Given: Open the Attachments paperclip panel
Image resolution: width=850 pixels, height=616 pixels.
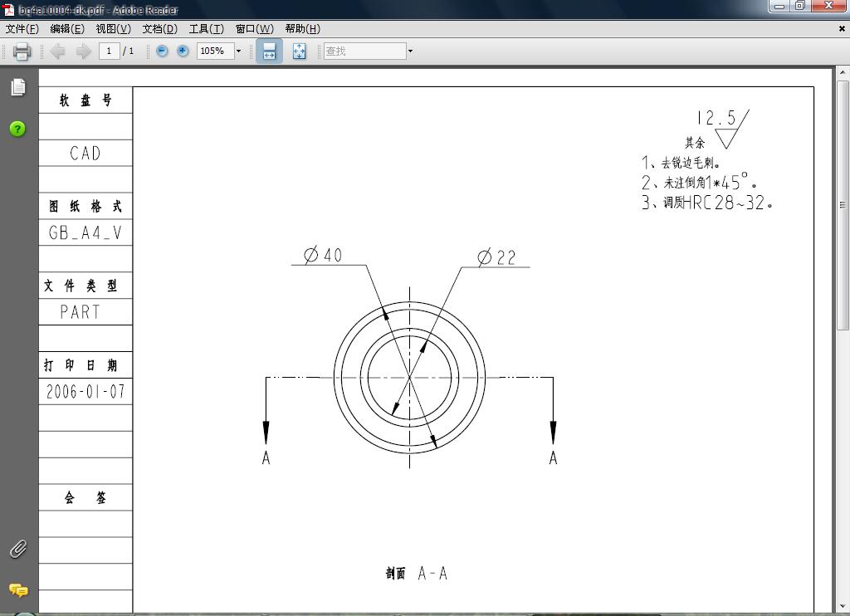Looking at the screenshot, I should tap(18, 550).
